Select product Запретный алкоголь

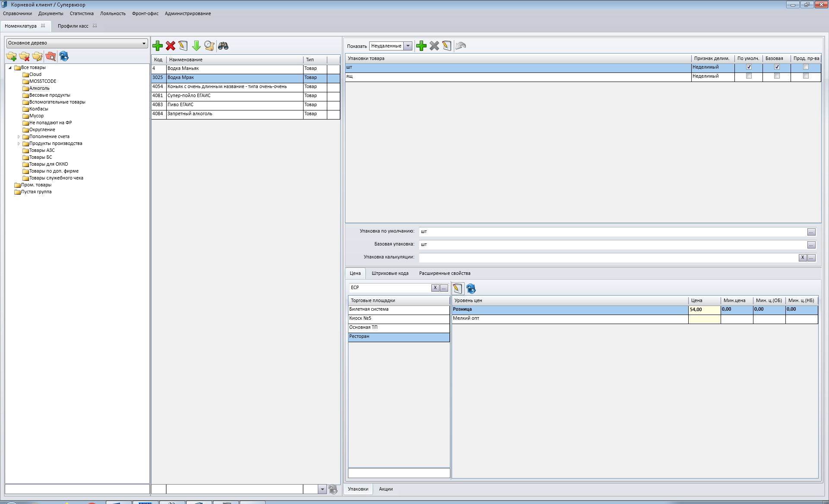245,114
